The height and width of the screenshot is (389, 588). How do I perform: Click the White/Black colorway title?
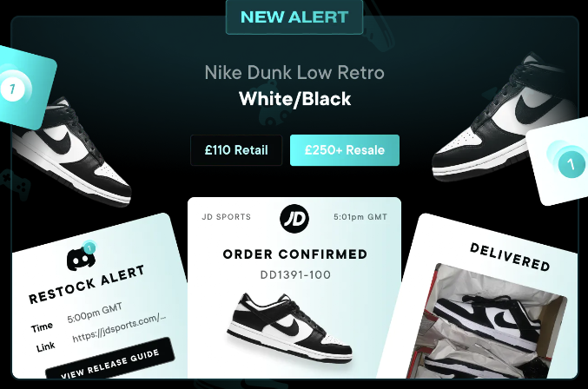(x=294, y=99)
